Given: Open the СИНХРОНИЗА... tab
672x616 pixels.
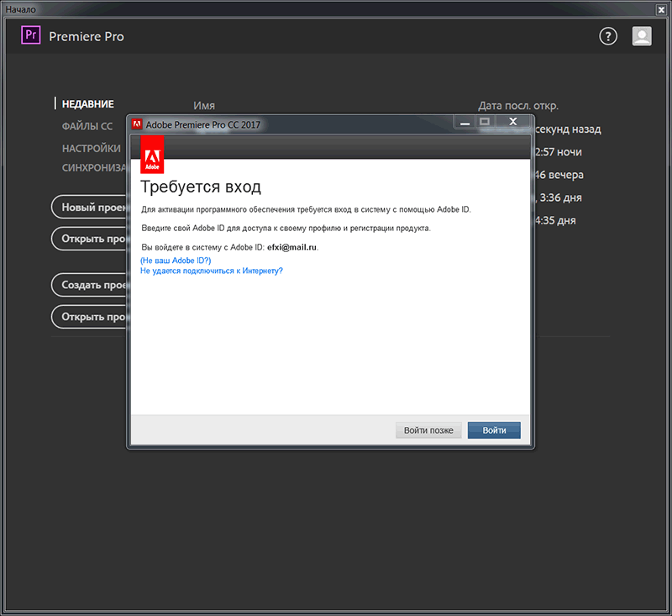Looking at the screenshot, I should [x=94, y=167].
